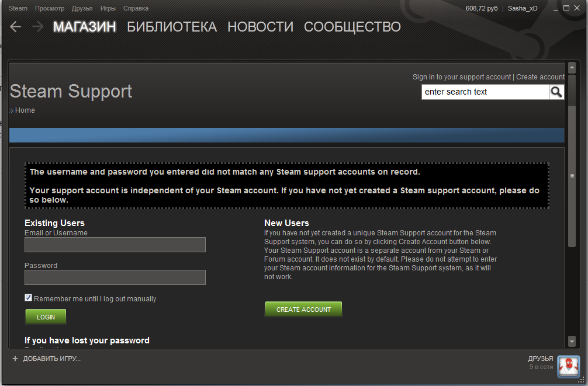Switch to the БИБЛИОТЕКА tab
The height and width of the screenshot is (386, 588).
pyautogui.click(x=172, y=27)
